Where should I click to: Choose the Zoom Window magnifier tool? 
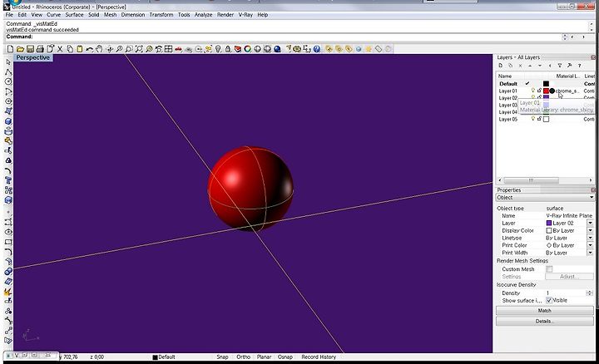point(129,49)
